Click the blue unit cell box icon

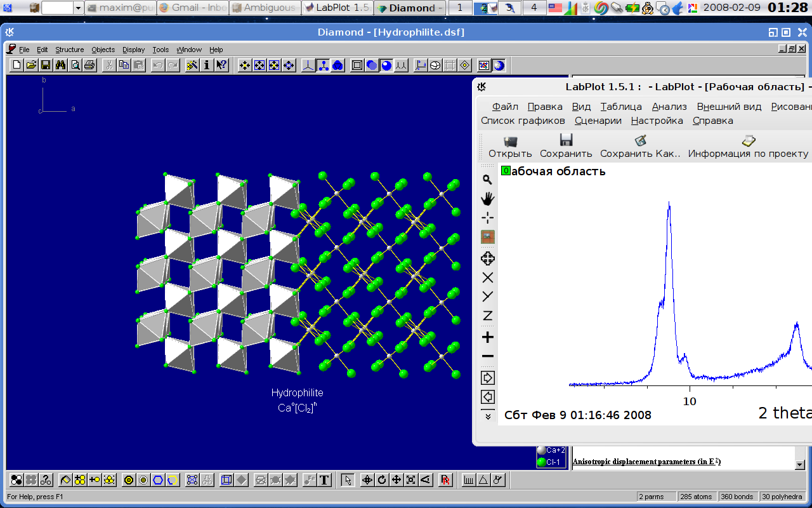[x=226, y=480]
